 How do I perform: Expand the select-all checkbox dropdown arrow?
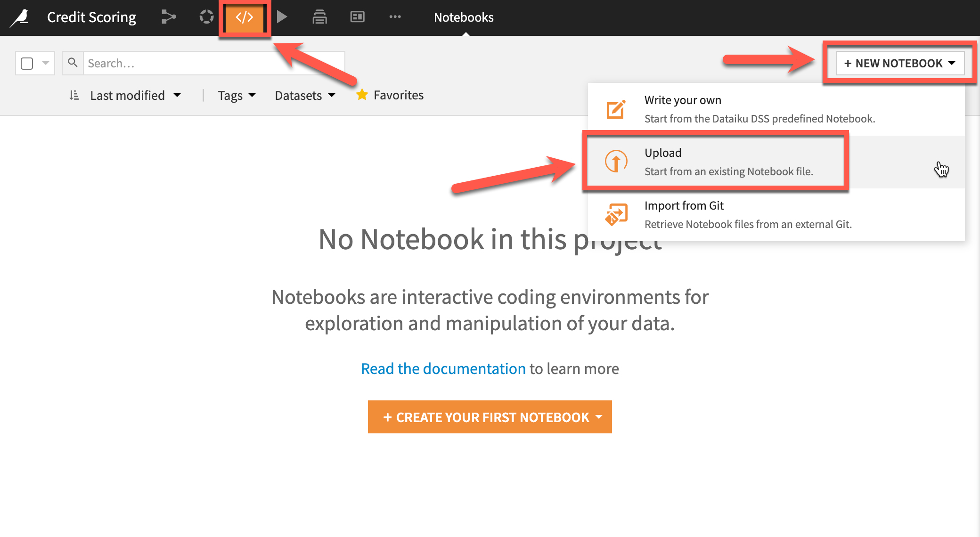[46, 63]
